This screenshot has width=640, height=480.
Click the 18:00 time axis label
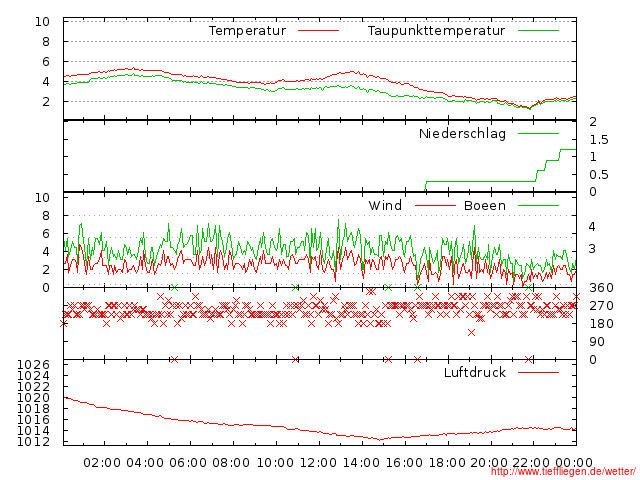coord(447,463)
